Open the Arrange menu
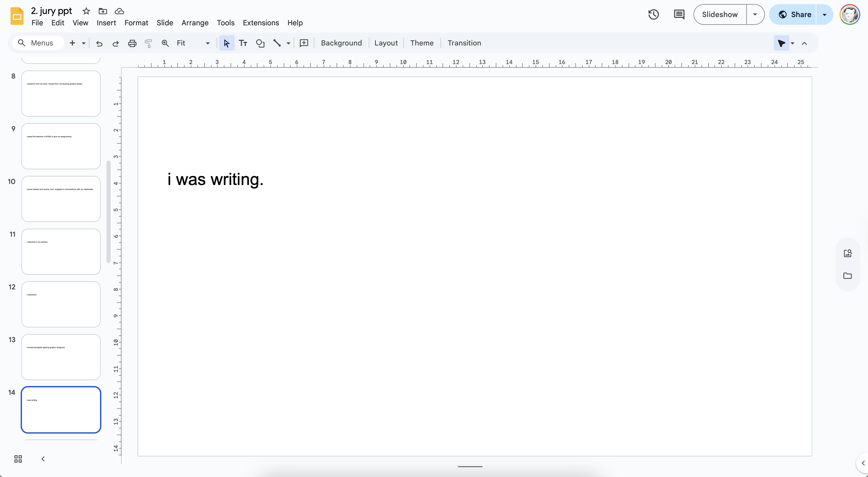Screen dimensions: 868x477 pos(195,23)
